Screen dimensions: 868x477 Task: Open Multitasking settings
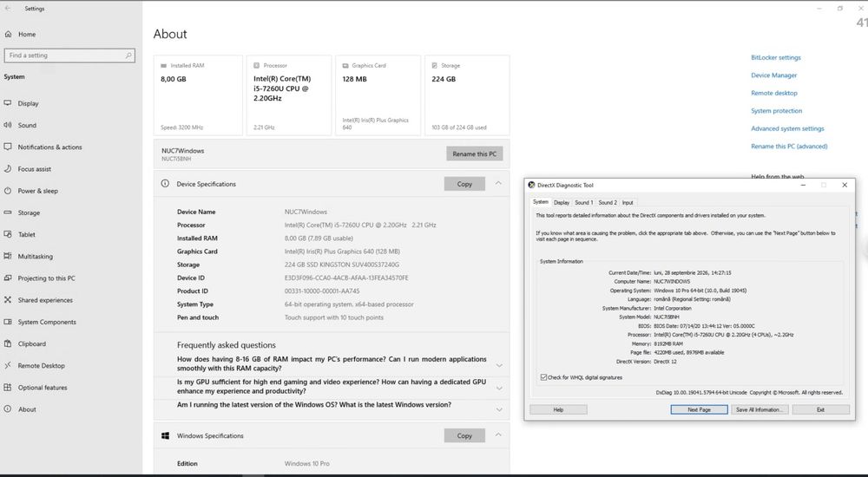36,256
